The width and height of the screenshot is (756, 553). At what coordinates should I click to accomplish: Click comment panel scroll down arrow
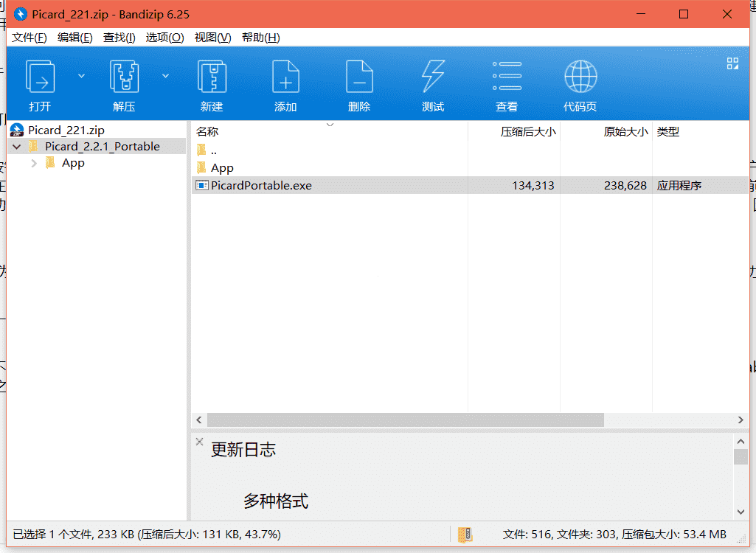741,512
